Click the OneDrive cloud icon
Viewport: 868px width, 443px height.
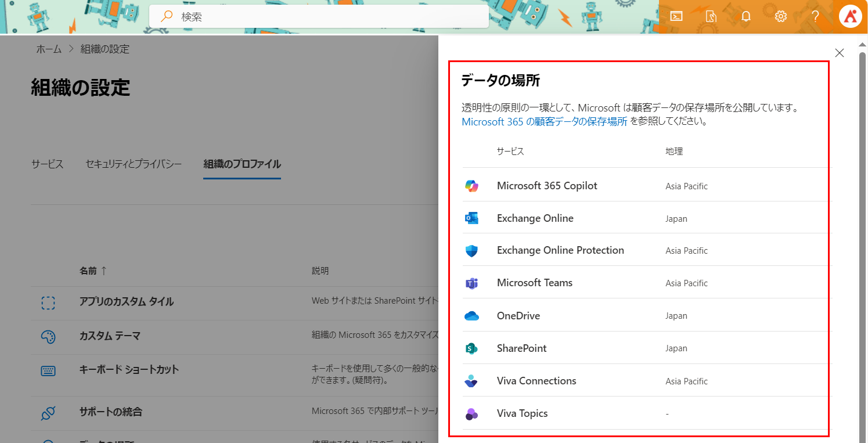coord(471,316)
